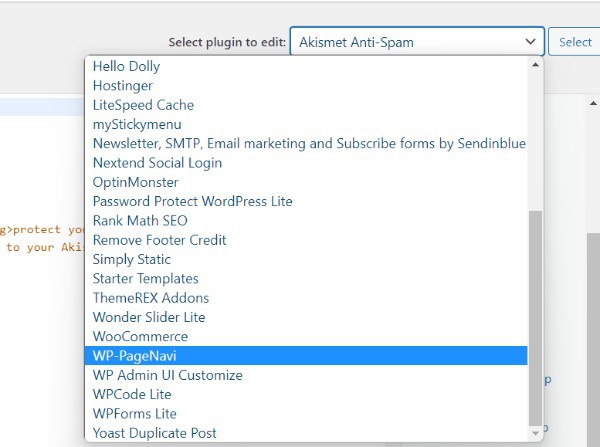Choose Hello Dolly from the list
This screenshot has height=447, width=600.
pos(306,66)
